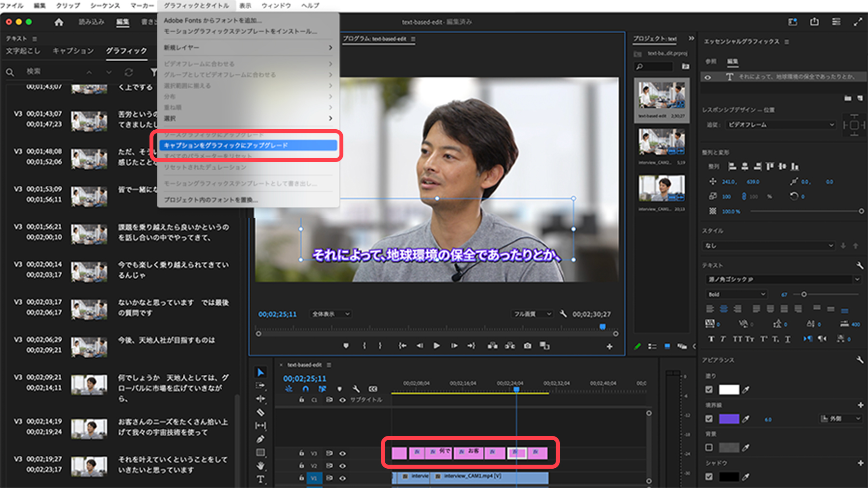
Task: Toggle V3 track output eye icon
Action: [342, 453]
